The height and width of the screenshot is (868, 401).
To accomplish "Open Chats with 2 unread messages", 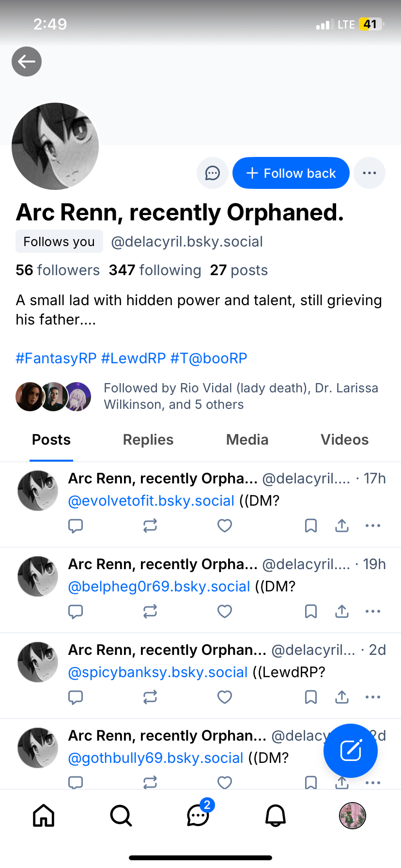I will [x=198, y=815].
